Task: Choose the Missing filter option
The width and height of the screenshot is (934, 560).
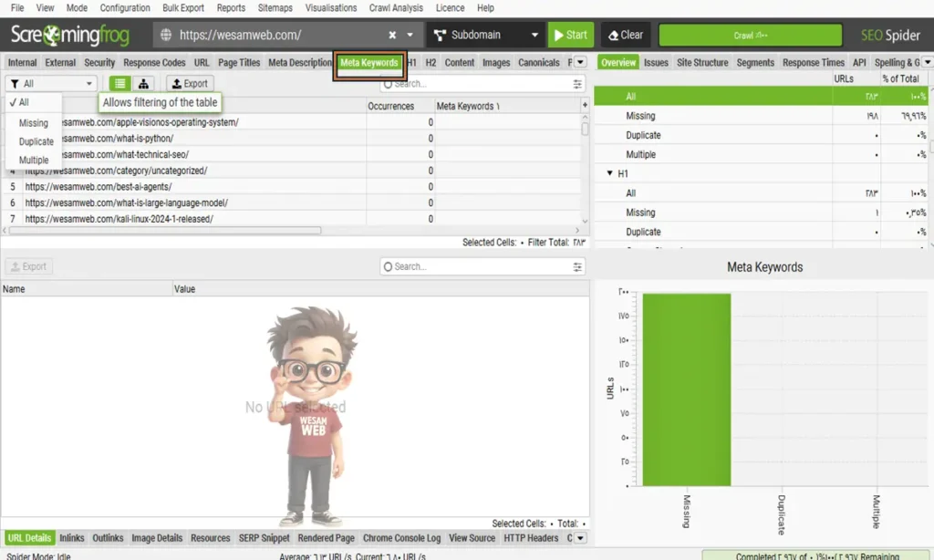Action: (34, 123)
